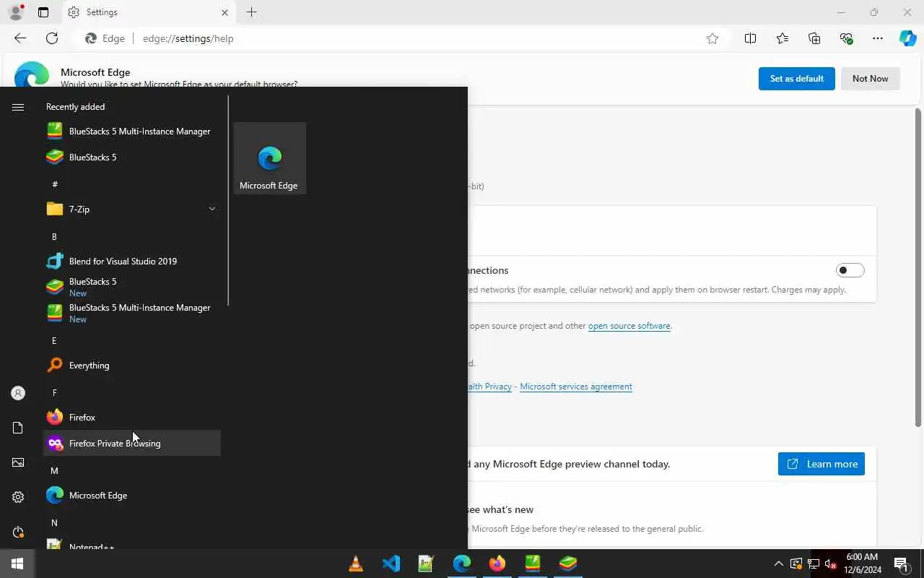The height and width of the screenshot is (578, 924).
Task: Click the Microsoft Edge pinned tile
Action: pos(270,158)
